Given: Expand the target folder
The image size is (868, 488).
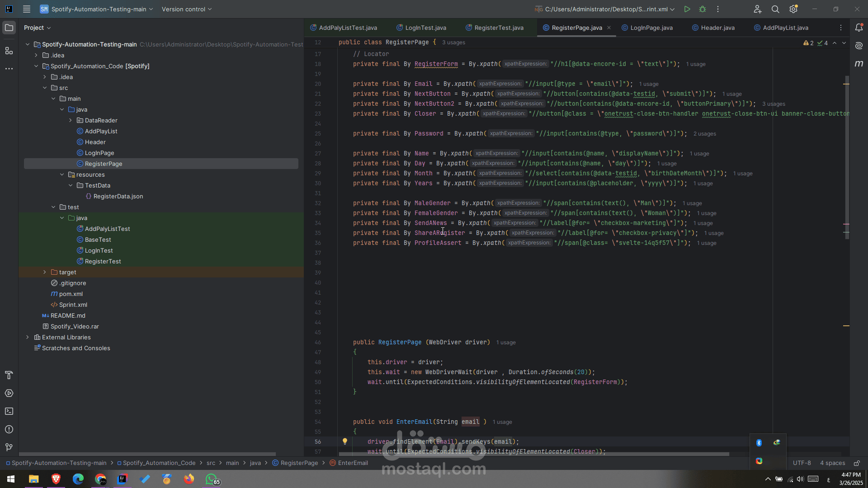Looking at the screenshot, I should (45, 272).
